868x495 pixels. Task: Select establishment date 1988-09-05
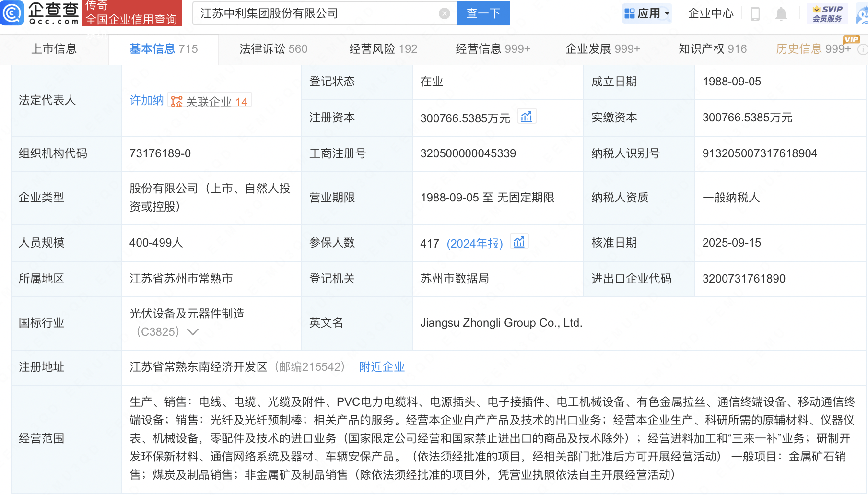[x=732, y=82]
